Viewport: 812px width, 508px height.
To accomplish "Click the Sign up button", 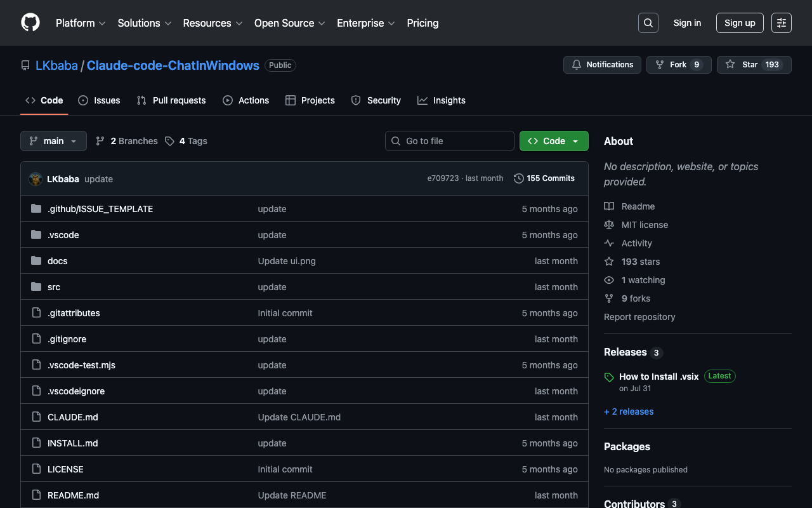I will coord(739,23).
